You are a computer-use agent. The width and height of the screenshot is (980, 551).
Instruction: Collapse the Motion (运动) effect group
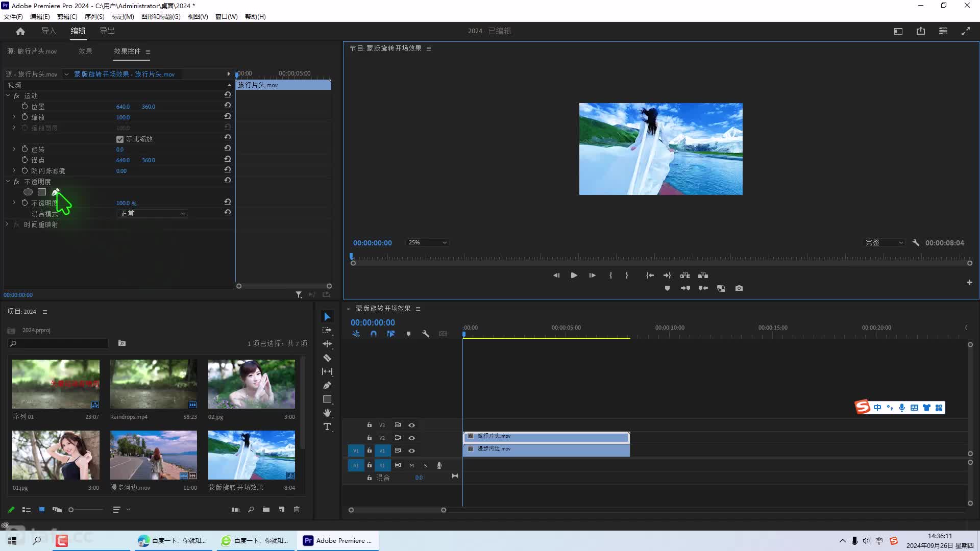[x=8, y=95]
